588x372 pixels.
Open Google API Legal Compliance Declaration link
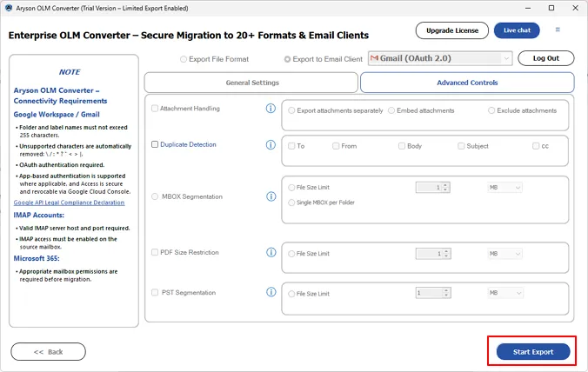[69, 203]
